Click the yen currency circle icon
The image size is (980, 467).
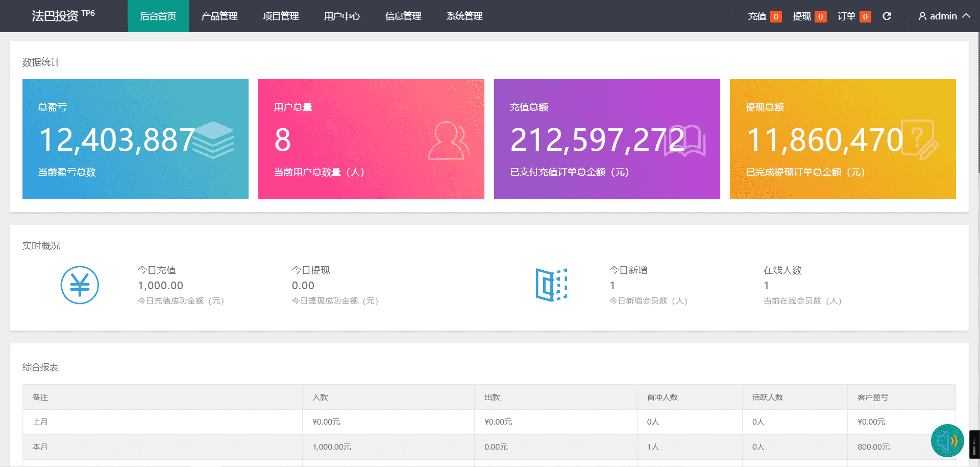[80, 285]
